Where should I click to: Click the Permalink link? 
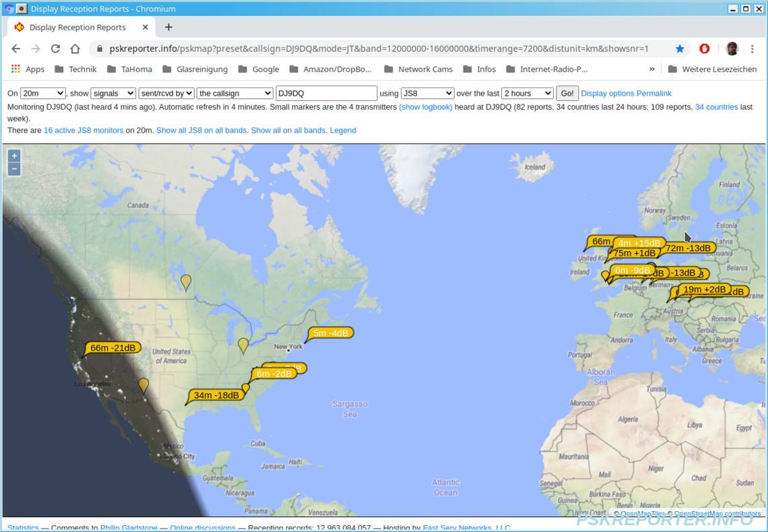[654, 93]
